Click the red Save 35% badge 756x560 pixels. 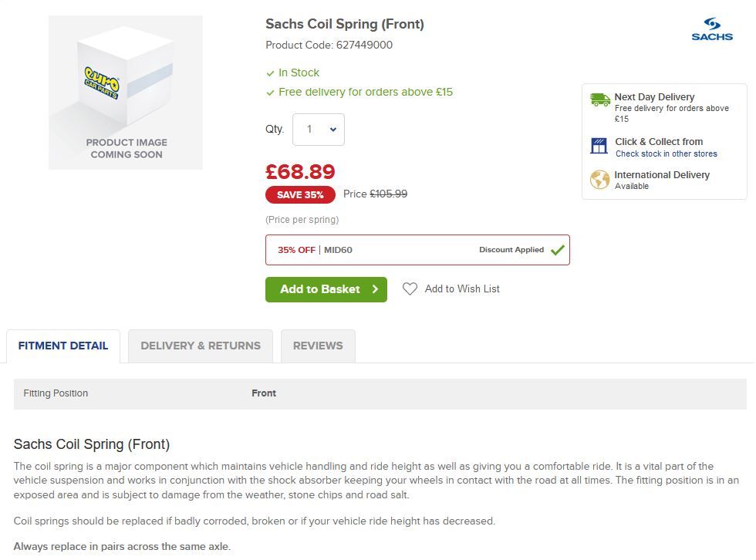(x=300, y=194)
